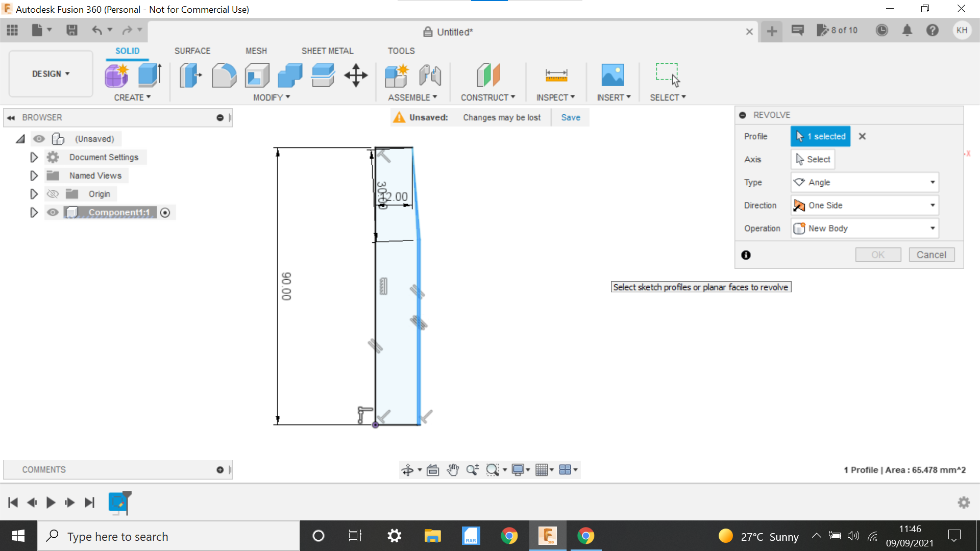Screen dimensions: 980x551
Task: Click the Construct menu icon
Action: click(487, 74)
